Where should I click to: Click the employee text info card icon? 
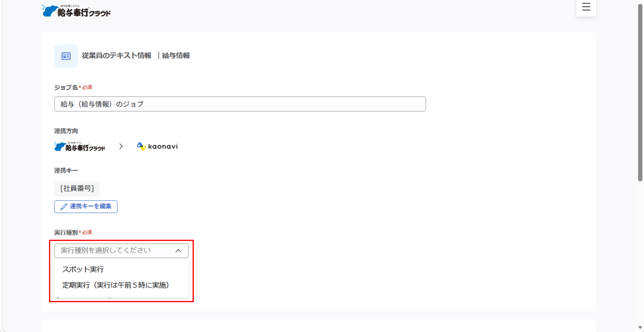[x=66, y=56]
